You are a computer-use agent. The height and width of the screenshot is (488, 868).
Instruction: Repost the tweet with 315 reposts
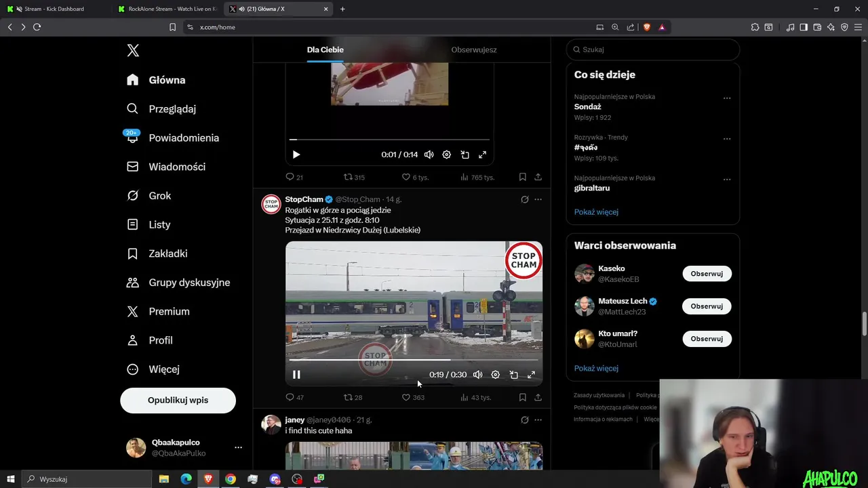(354, 177)
